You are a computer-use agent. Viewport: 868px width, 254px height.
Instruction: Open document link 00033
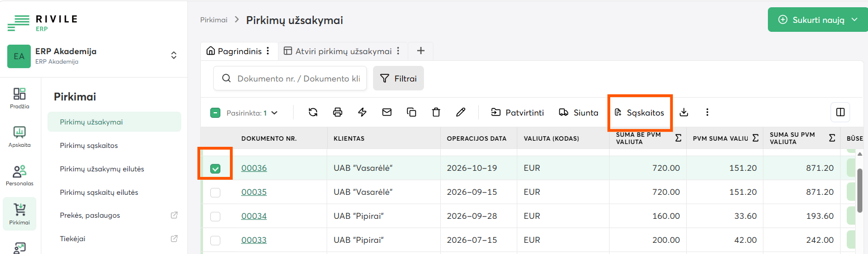click(254, 240)
